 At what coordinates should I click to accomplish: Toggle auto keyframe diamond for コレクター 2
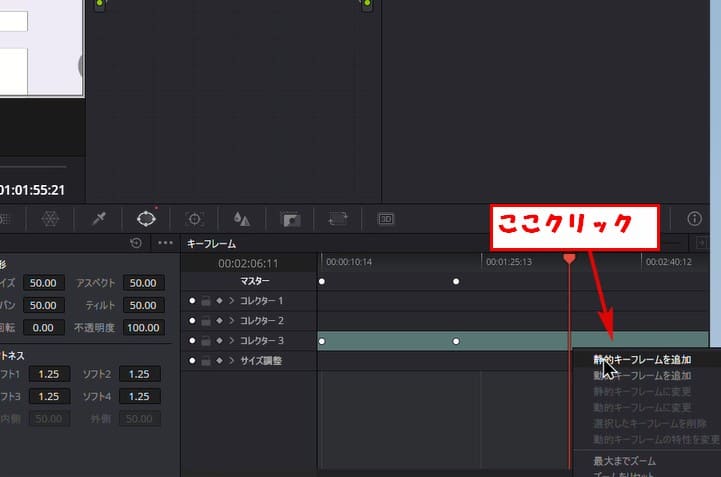[219, 321]
